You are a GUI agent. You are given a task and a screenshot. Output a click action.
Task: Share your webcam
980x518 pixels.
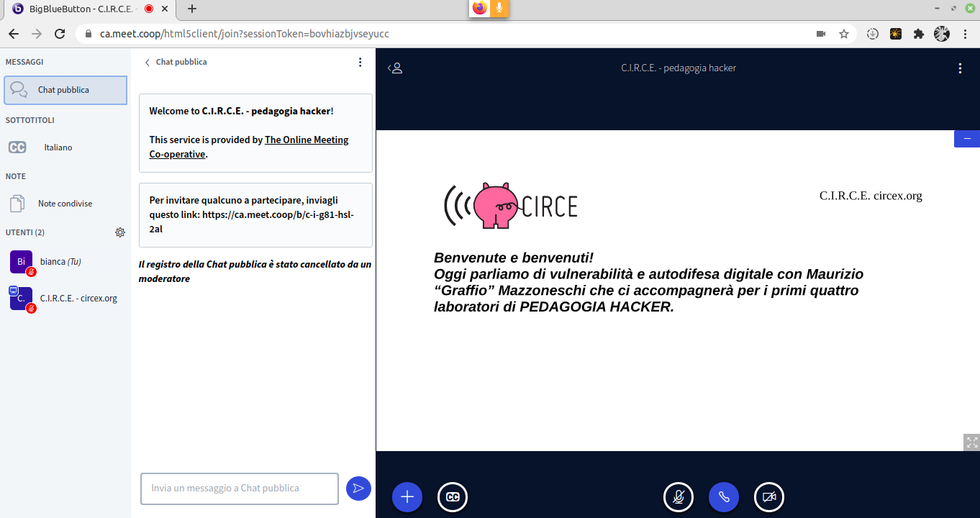pyautogui.click(x=769, y=497)
